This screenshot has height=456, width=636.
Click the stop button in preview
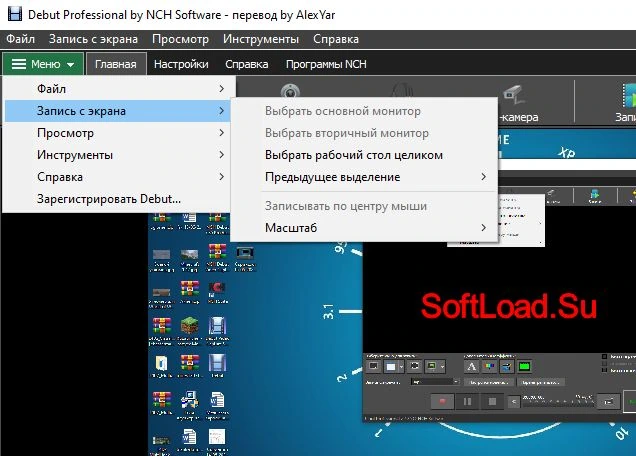click(x=492, y=401)
